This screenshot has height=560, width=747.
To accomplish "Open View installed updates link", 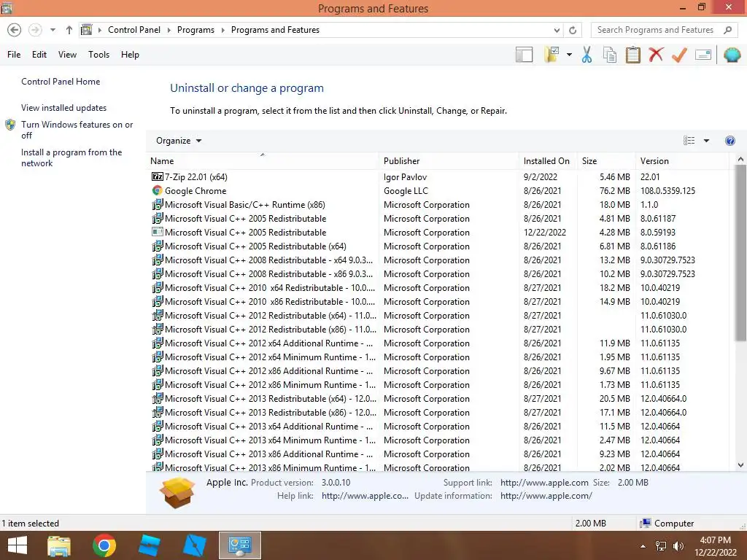I will tap(64, 108).
